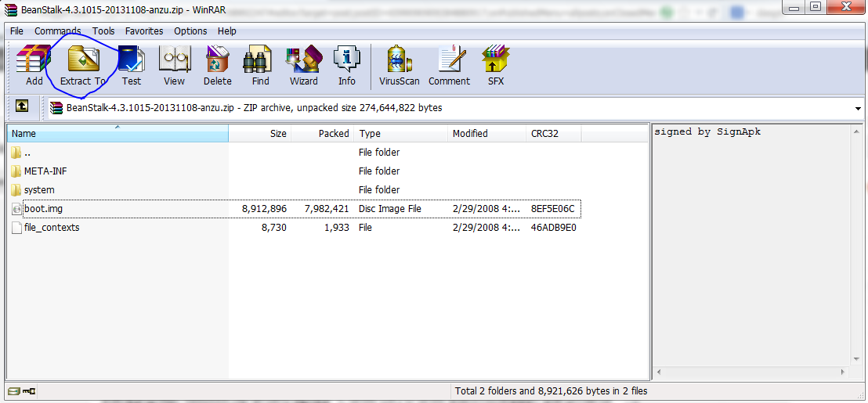Click the Delete toolbar icon
The height and width of the screenshot is (403, 868).
coord(218,59)
